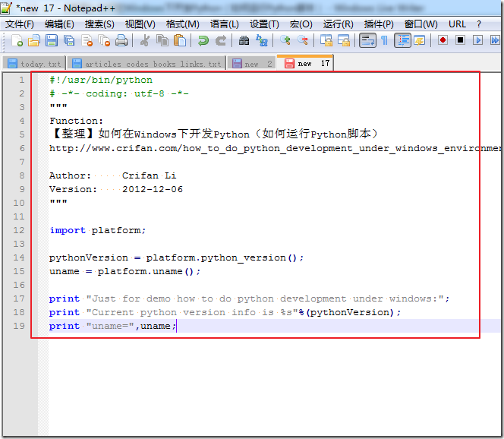Open the 设置(T) menu
The image size is (504, 439).
[x=264, y=24]
